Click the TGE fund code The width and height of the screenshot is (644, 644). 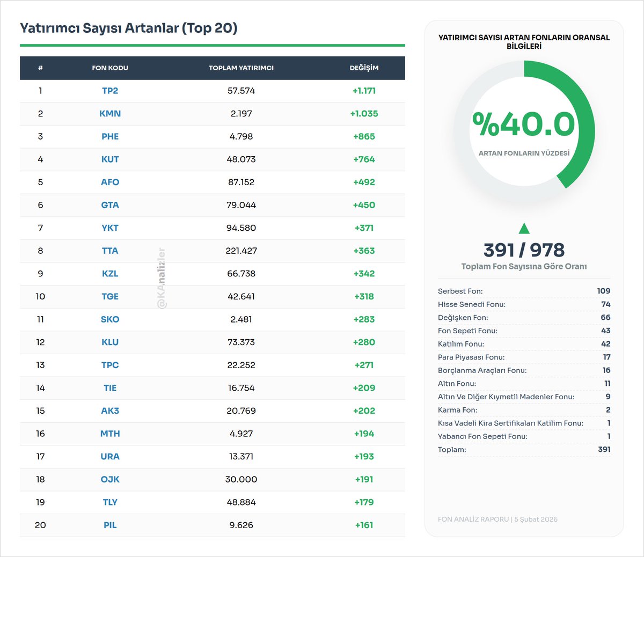(x=110, y=296)
